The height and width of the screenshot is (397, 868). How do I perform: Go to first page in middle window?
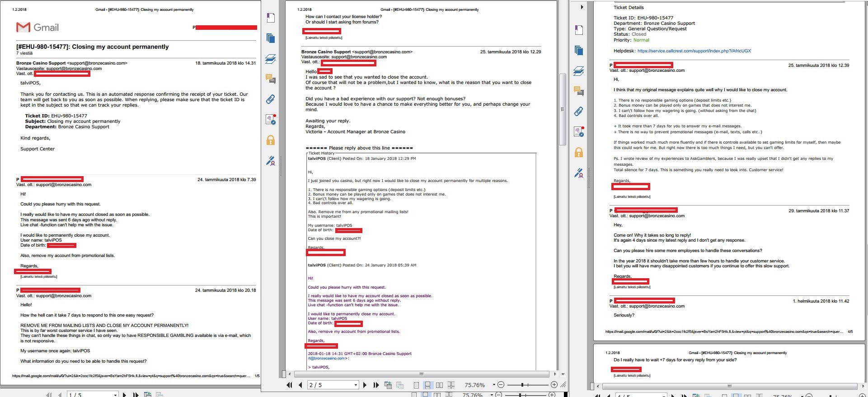point(289,385)
